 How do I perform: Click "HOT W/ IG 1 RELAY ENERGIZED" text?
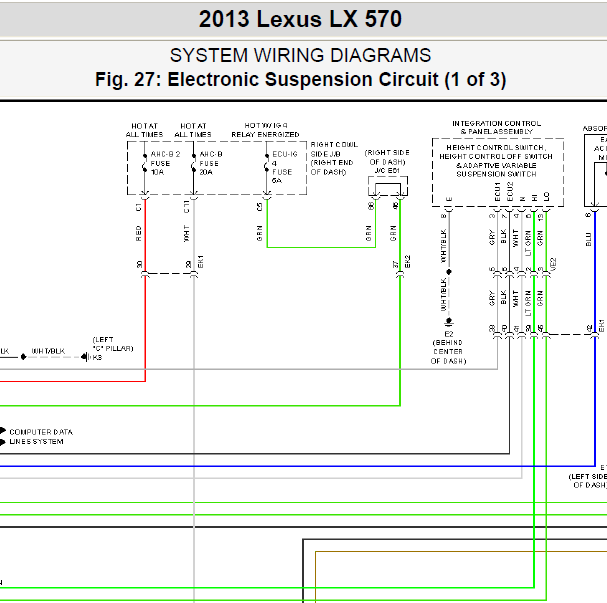click(265, 130)
